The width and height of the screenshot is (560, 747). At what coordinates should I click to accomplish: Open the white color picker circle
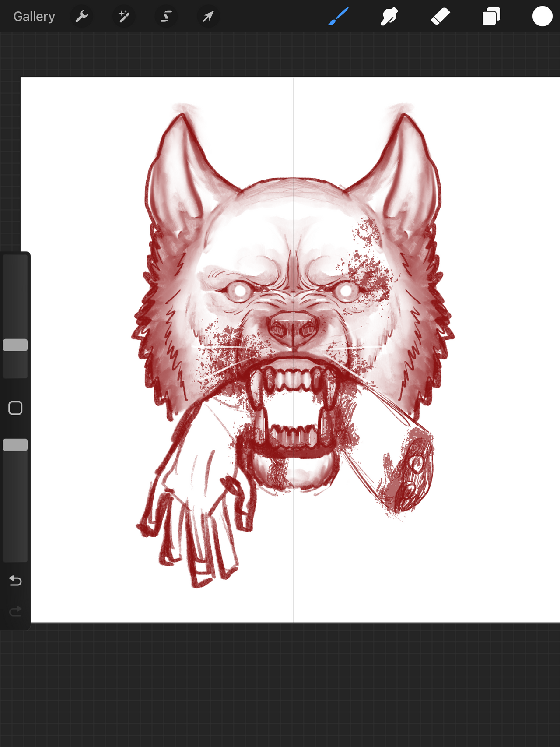[x=542, y=17]
